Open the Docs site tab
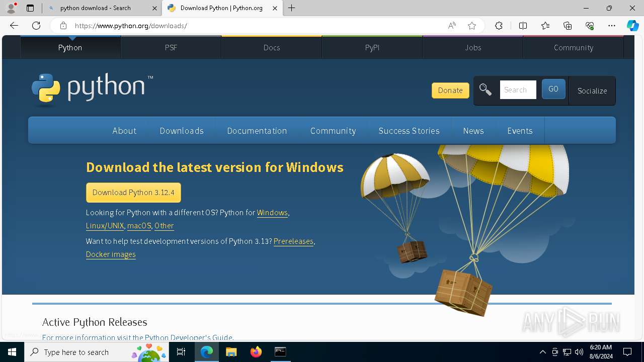The image size is (644, 362). tap(272, 47)
